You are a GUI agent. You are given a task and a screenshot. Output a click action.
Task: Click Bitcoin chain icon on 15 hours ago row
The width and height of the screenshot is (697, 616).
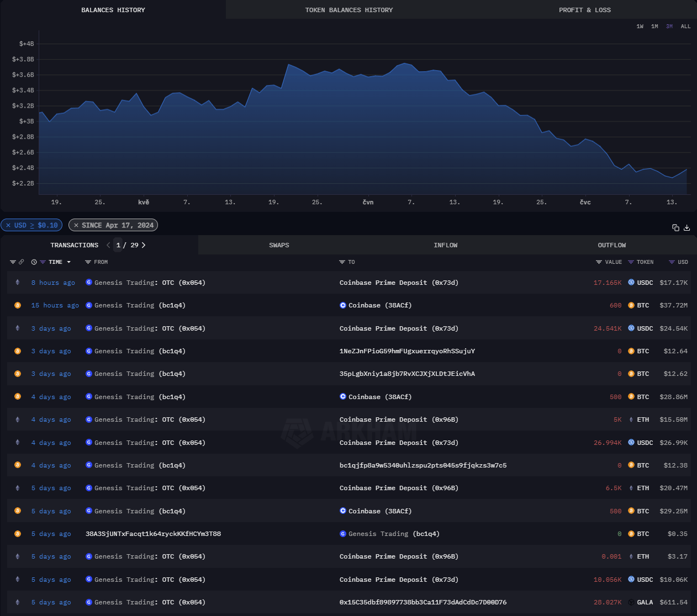18,305
